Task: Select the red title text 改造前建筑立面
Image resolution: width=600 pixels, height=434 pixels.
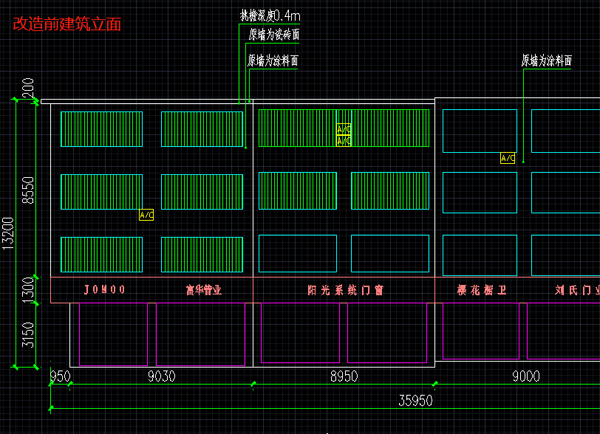Action: 67,24
